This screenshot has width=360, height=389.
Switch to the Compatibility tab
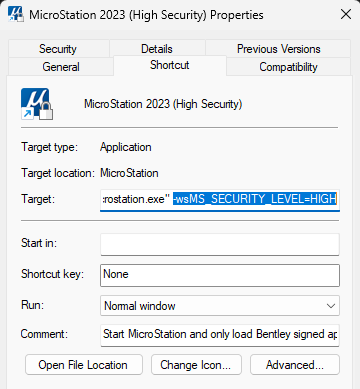pos(288,67)
